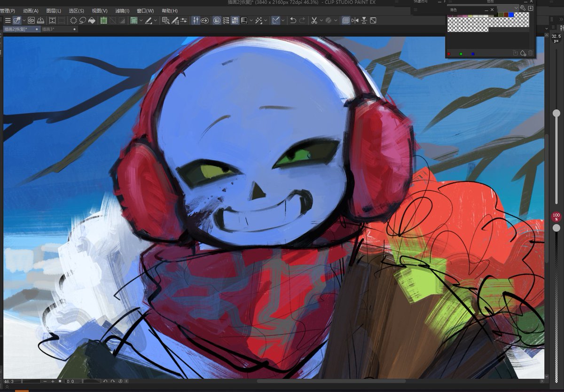Click the green crop canvas icon
Image resolution: width=564 pixels, height=392 pixels.
(103, 20)
